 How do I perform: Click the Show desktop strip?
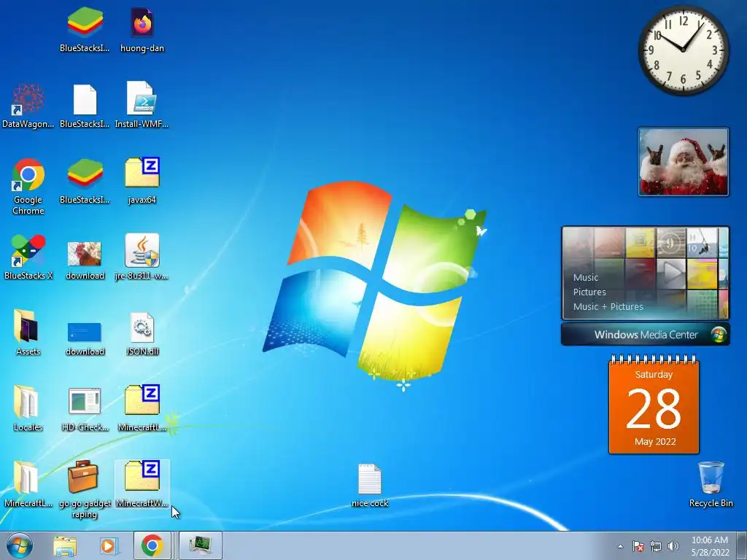(x=742, y=546)
